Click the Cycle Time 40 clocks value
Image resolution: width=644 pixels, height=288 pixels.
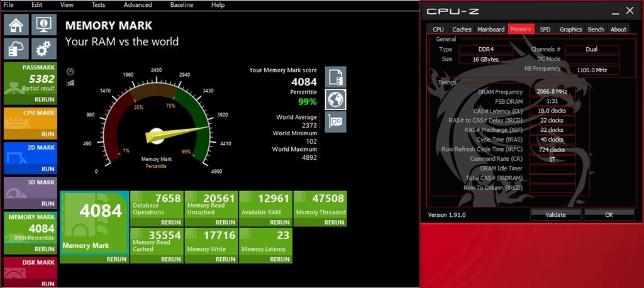(552, 140)
